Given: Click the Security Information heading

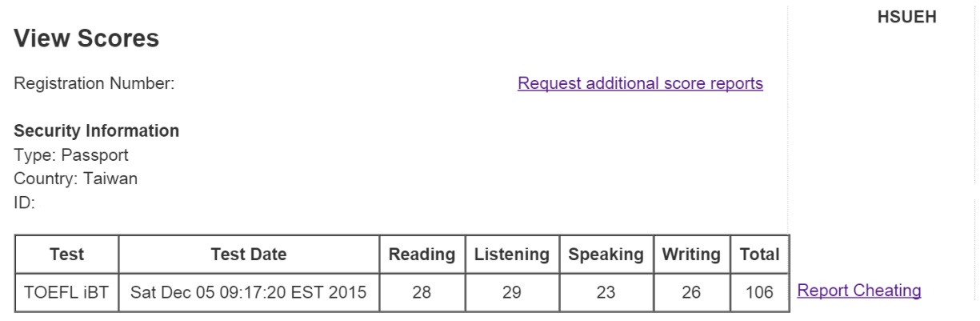Looking at the screenshot, I should point(97,130).
